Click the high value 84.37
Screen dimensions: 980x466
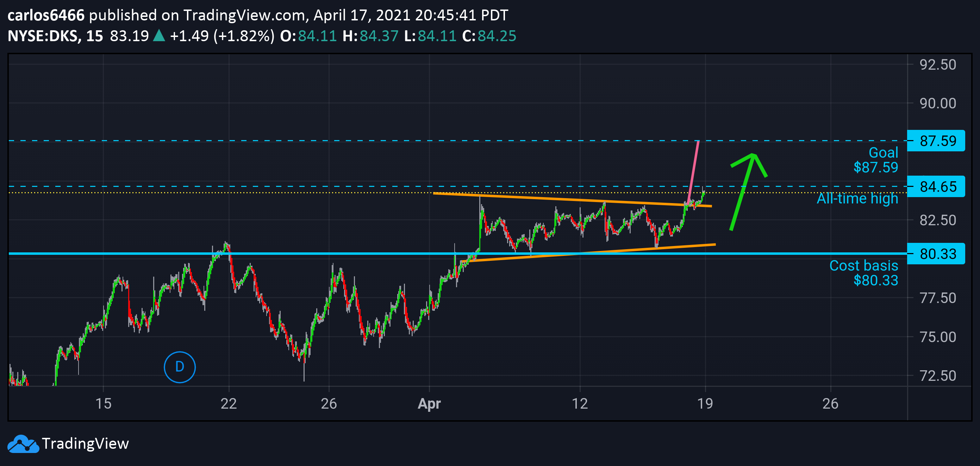[x=379, y=36]
